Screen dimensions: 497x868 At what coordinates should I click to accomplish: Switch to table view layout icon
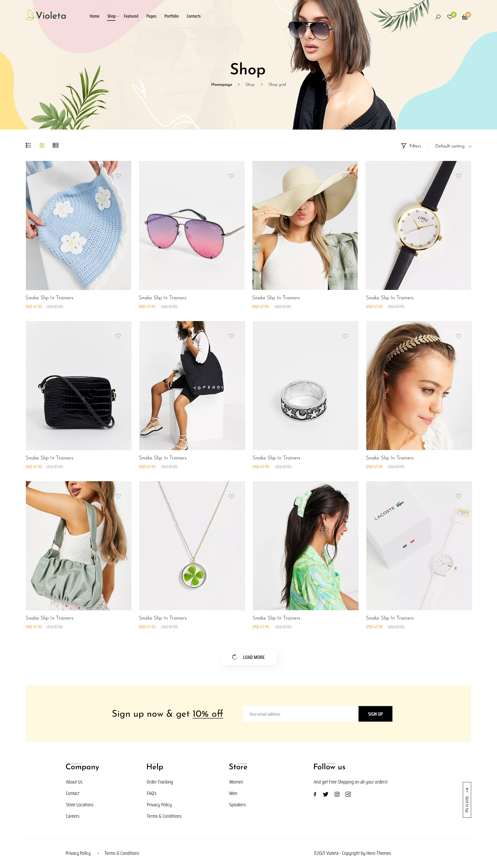[x=56, y=145]
